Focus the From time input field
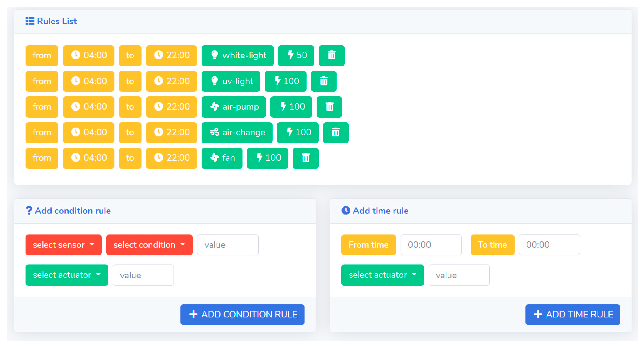 point(431,245)
